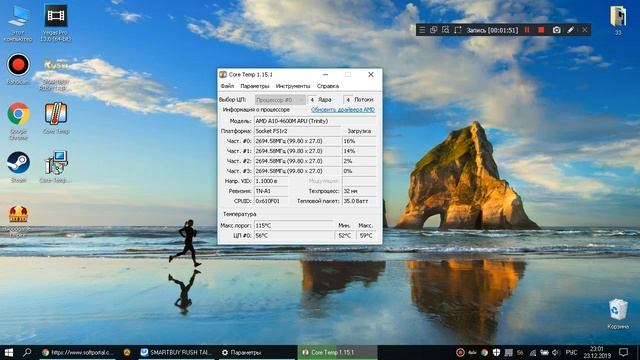Switch the РУС input language indicator
This screenshot has height=360, width=640.
(571, 352)
